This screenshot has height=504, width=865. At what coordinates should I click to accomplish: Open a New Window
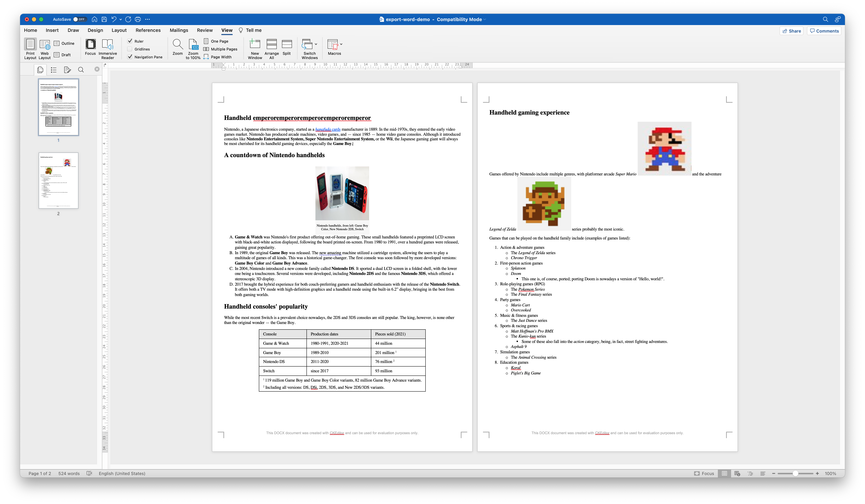255,49
